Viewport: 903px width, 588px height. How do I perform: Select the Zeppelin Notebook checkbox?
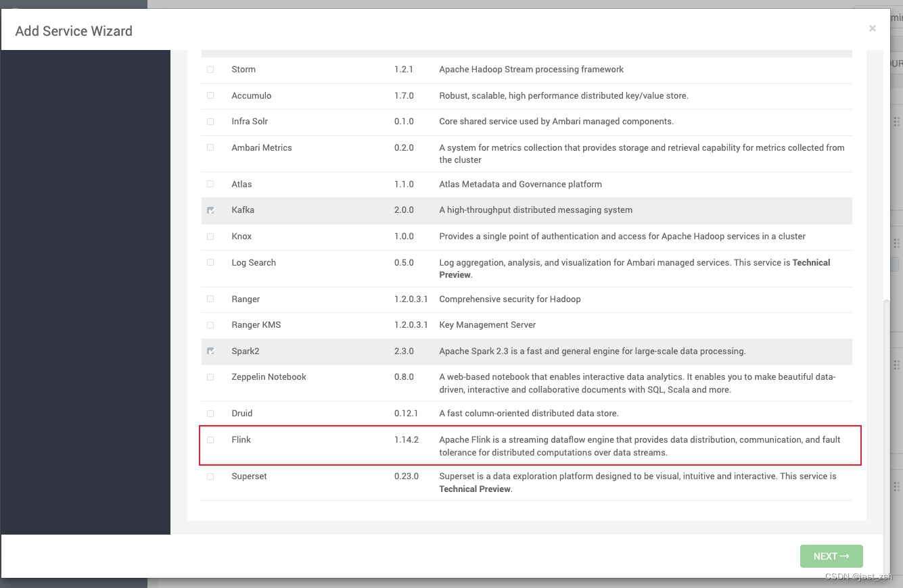210,377
